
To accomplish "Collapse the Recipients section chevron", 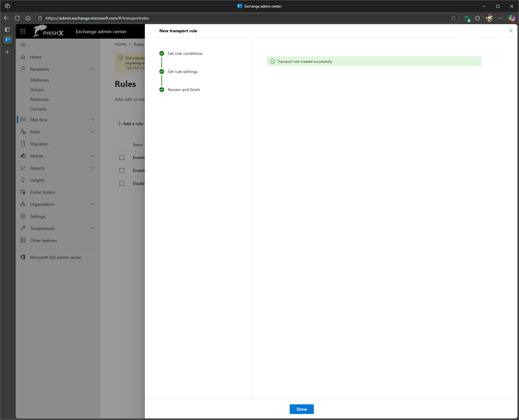I will (93, 69).
